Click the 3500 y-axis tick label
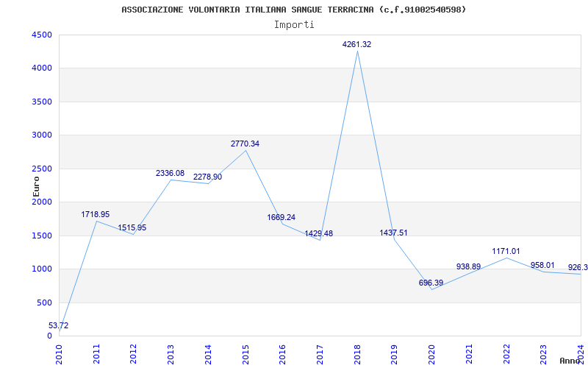588x368 pixels. pyautogui.click(x=42, y=102)
